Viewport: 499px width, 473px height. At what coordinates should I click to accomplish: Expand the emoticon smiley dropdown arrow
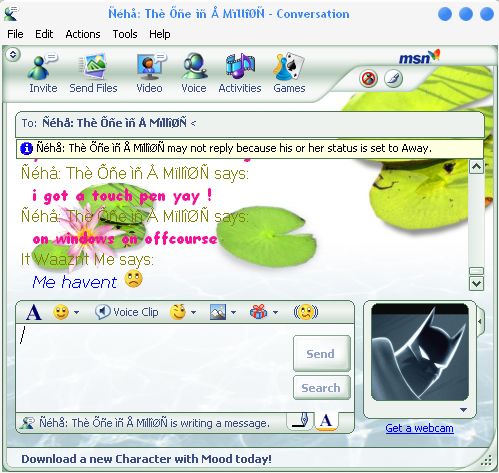[77, 313]
